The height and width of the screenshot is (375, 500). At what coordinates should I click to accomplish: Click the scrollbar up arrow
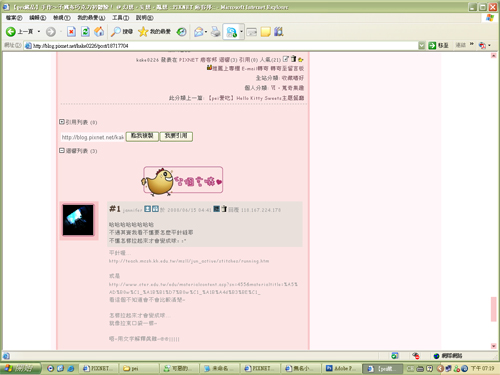click(494, 56)
